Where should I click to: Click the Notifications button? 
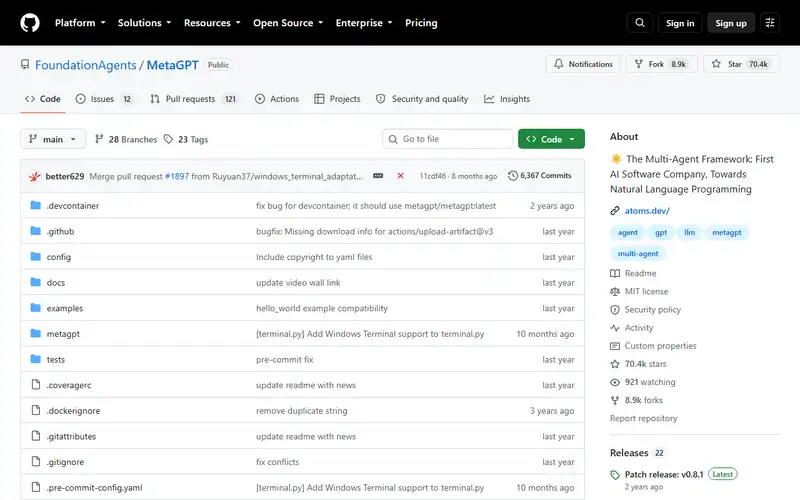click(583, 64)
